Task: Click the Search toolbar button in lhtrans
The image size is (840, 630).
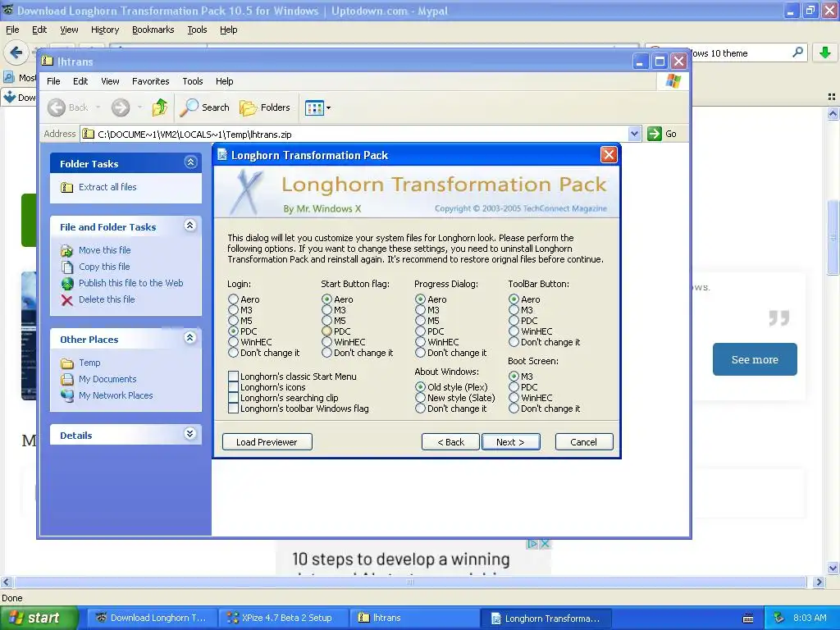Action: (x=204, y=107)
